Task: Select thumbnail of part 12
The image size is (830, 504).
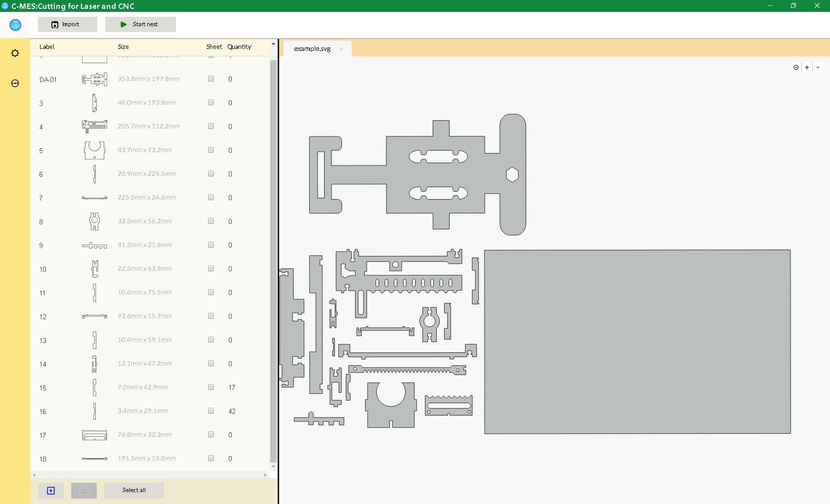Action: pyautogui.click(x=94, y=316)
